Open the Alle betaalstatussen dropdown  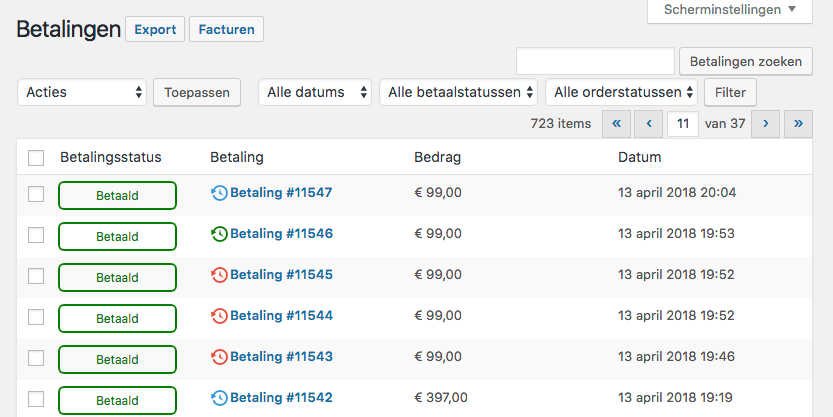point(459,93)
